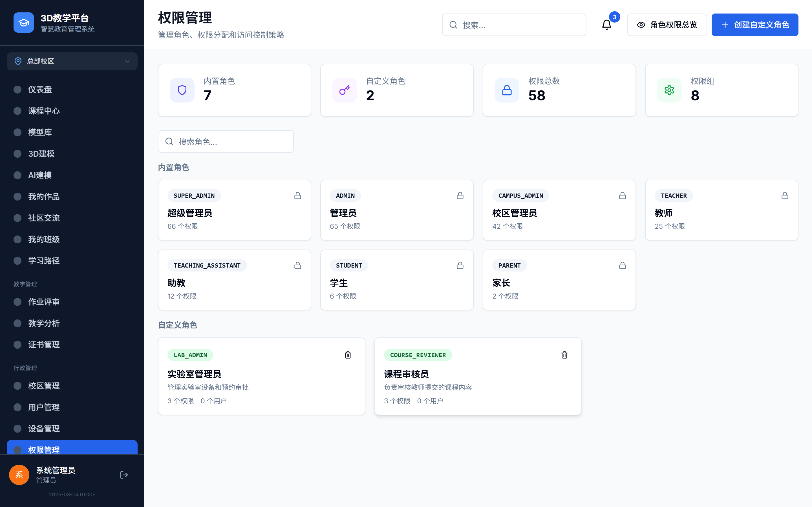Click the notification bell icon

click(606, 25)
